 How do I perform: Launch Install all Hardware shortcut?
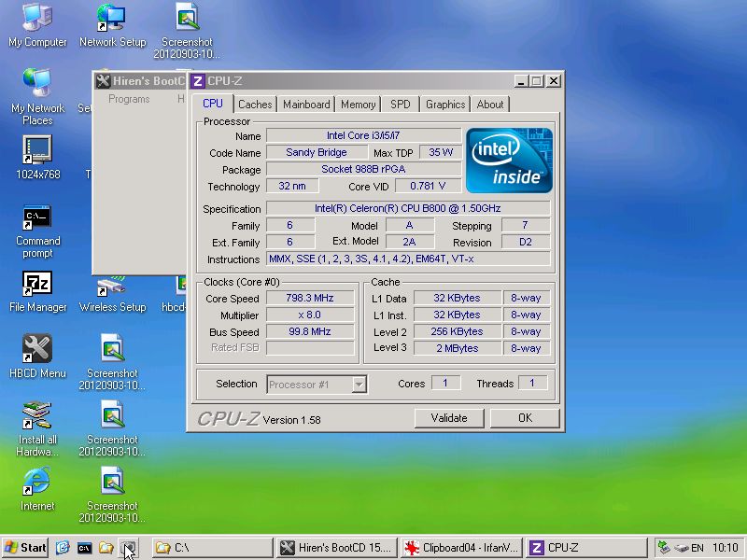pos(37,428)
